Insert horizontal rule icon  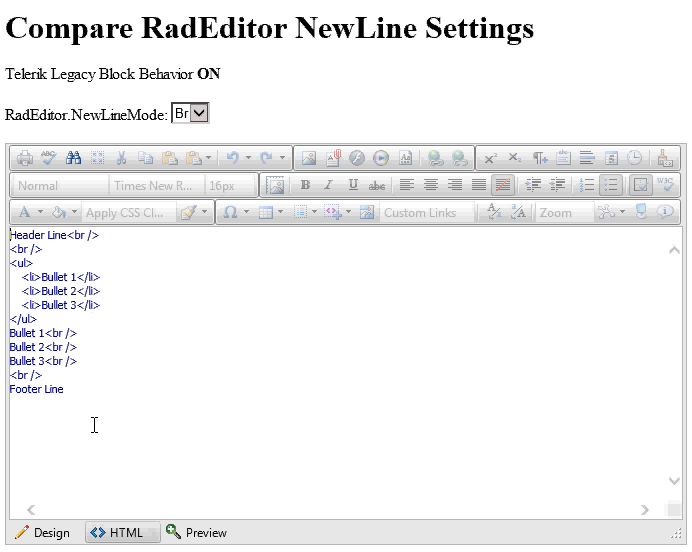pyautogui.click(x=587, y=158)
